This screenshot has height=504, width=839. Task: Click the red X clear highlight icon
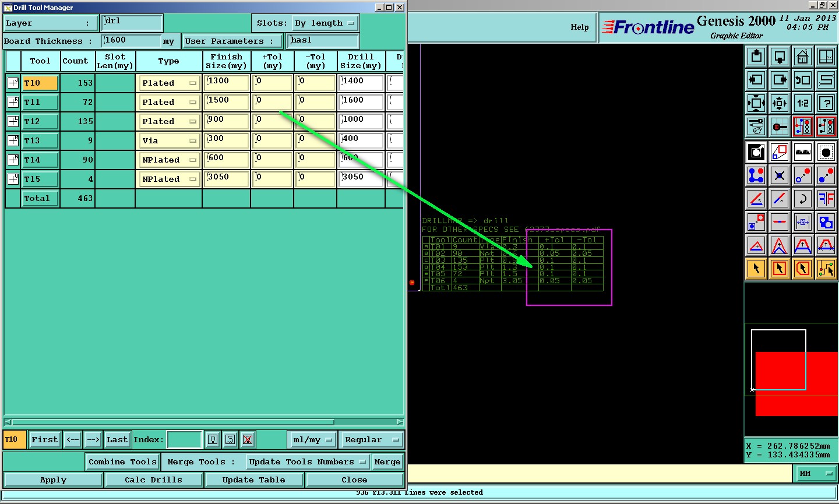coord(248,439)
